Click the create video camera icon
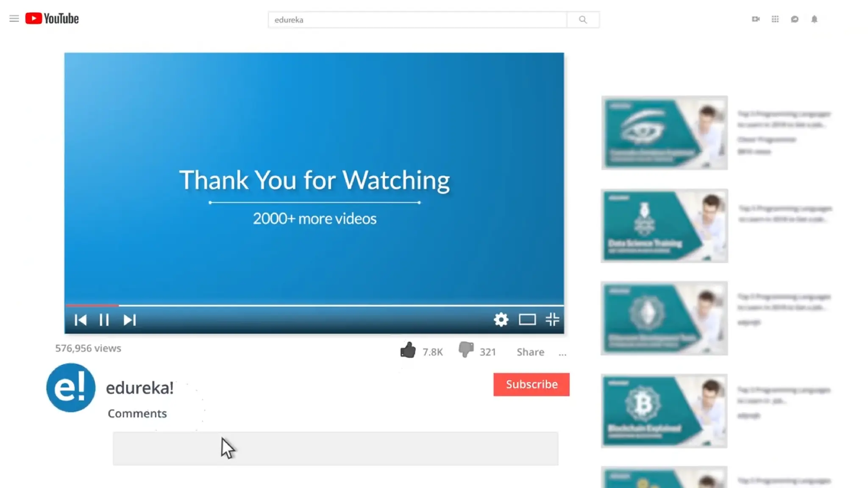The image size is (868, 488). (x=756, y=19)
